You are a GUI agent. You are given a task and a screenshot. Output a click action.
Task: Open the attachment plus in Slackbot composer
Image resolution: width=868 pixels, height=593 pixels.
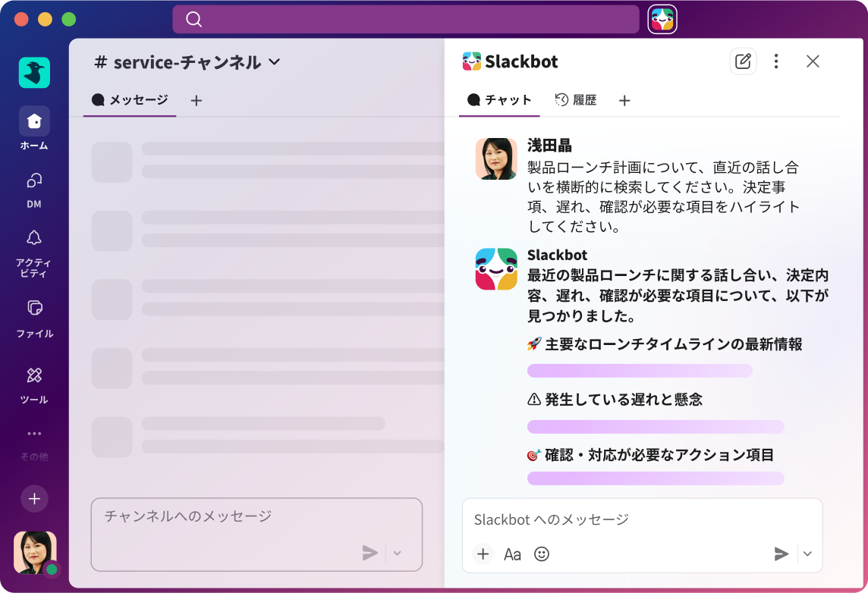(483, 554)
